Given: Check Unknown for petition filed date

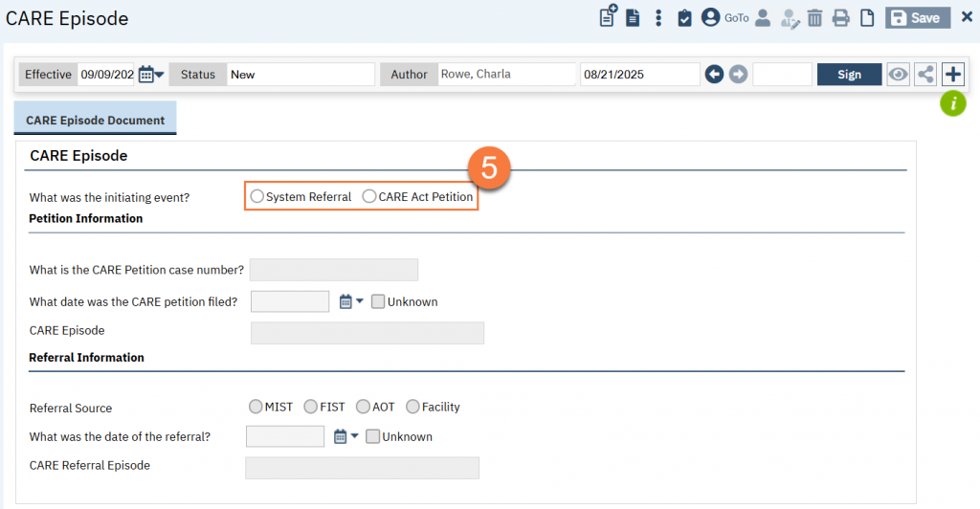Looking at the screenshot, I should 378,301.
